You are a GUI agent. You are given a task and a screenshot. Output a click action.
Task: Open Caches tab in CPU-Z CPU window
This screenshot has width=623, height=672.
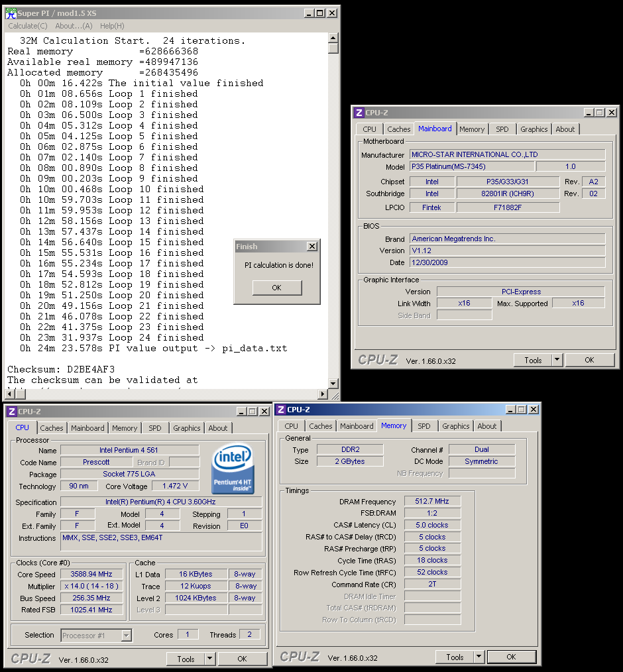(x=52, y=427)
